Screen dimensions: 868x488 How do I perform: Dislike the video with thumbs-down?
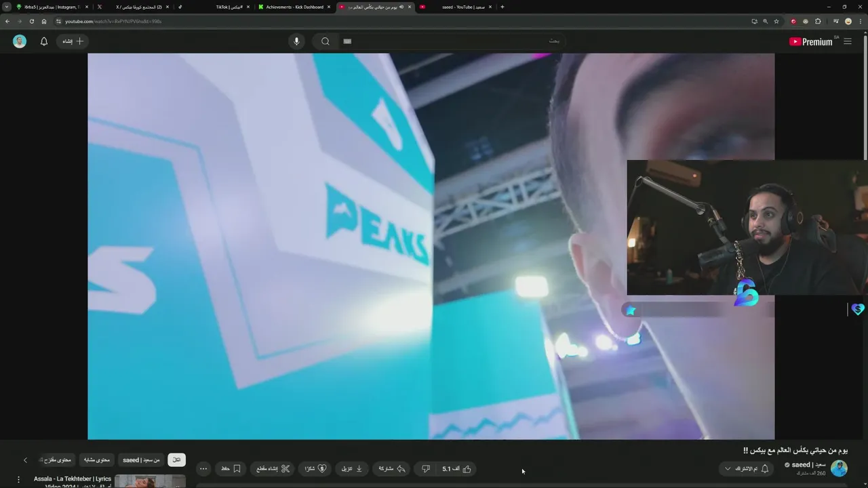(426, 468)
